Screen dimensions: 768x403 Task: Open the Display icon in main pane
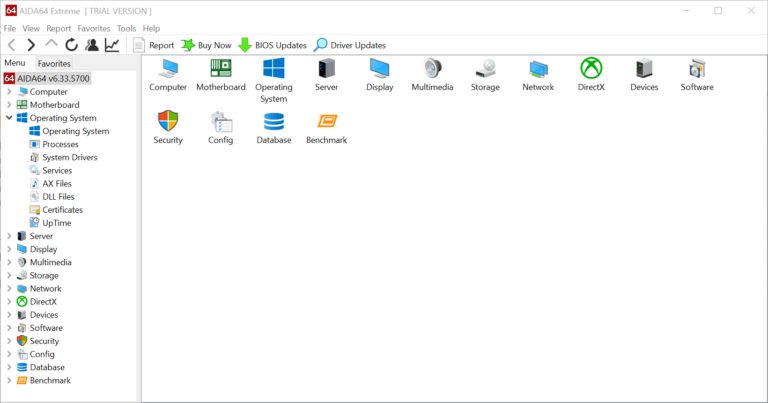tap(380, 69)
